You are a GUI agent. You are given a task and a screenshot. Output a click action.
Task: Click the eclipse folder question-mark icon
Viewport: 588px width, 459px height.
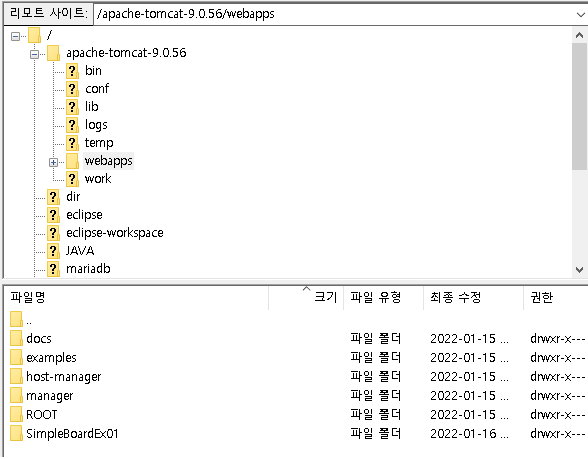53,215
